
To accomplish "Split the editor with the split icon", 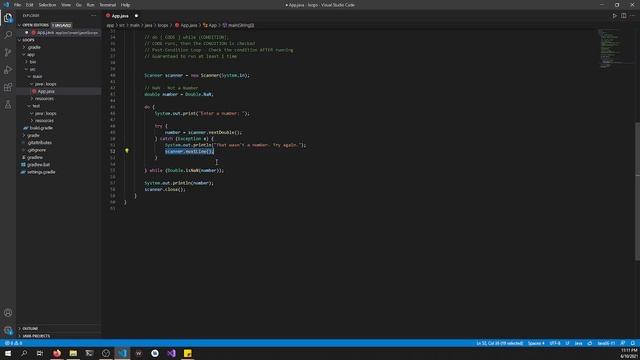I will (x=624, y=16).
